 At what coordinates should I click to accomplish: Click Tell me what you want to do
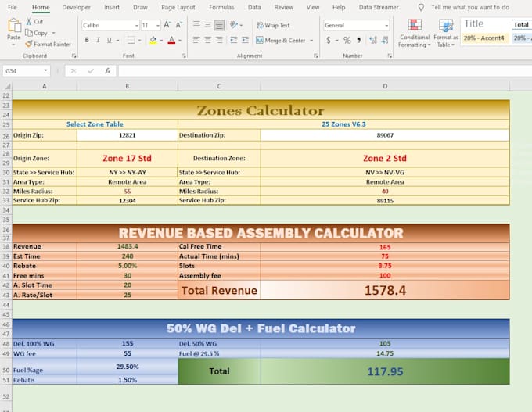(470, 7)
